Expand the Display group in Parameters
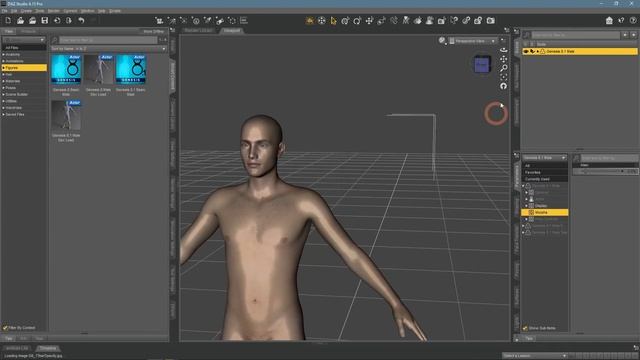The height and width of the screenshot is (360, 640). click(x=527, y=206)
